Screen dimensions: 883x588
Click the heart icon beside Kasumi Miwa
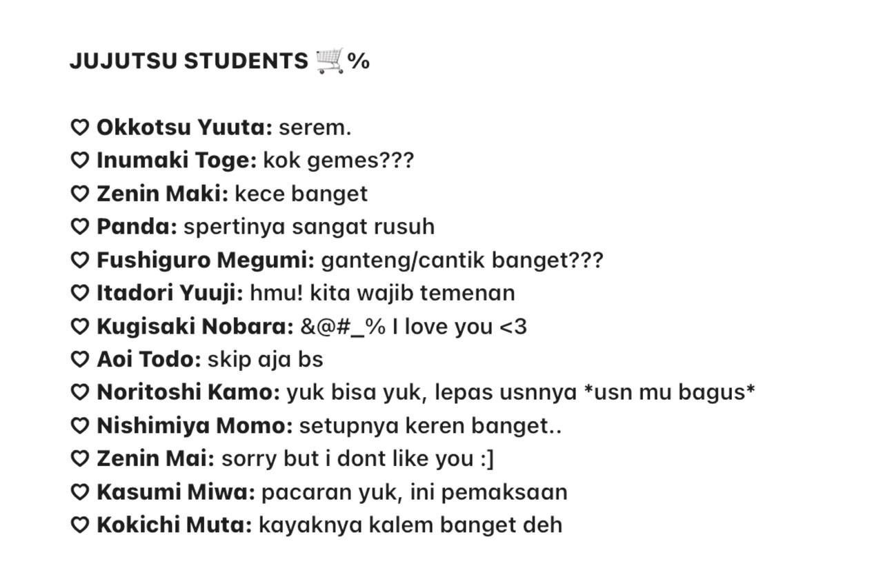tap(80, 492)
